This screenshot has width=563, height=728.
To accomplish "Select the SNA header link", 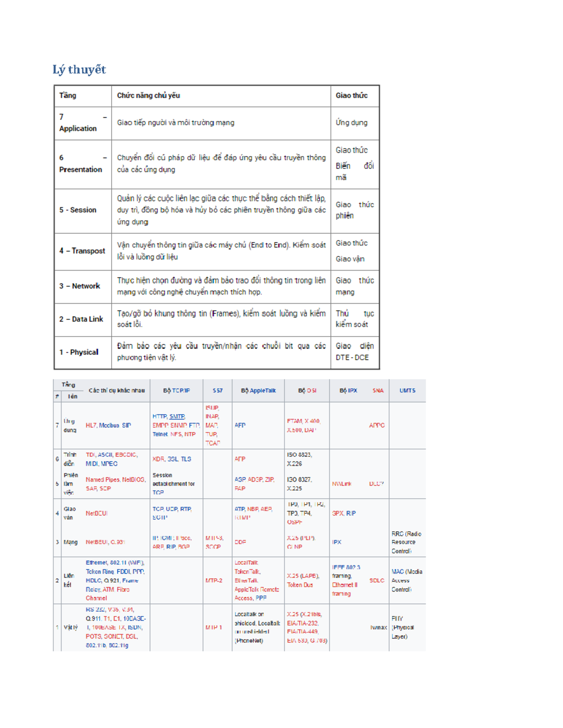I will pos(378,390).
